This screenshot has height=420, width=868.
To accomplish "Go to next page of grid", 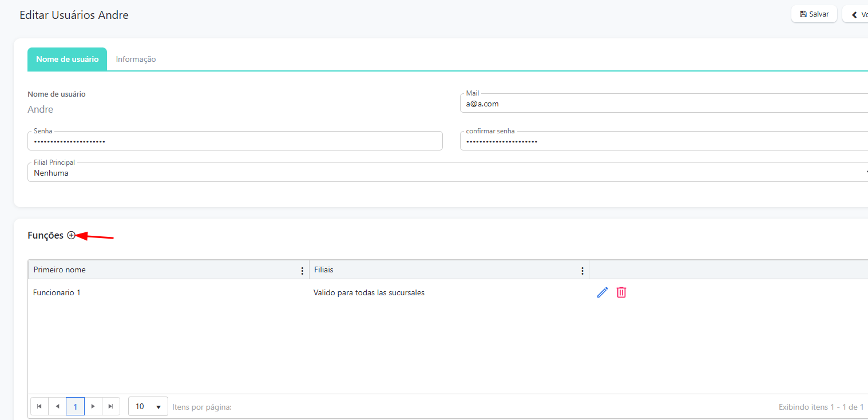I will tap(93, 406).
